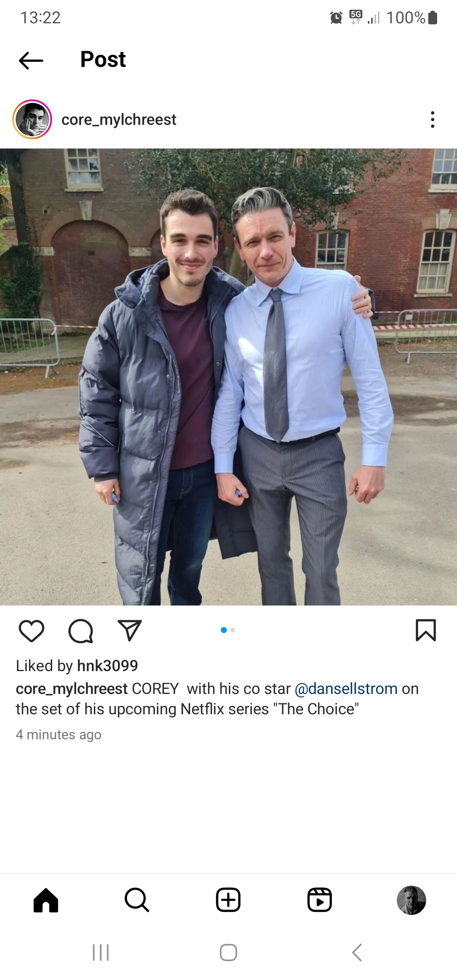View core_mylchreest story from profile picture
Viewport: 457px width, 980px height.
click(x=32, y=119)
